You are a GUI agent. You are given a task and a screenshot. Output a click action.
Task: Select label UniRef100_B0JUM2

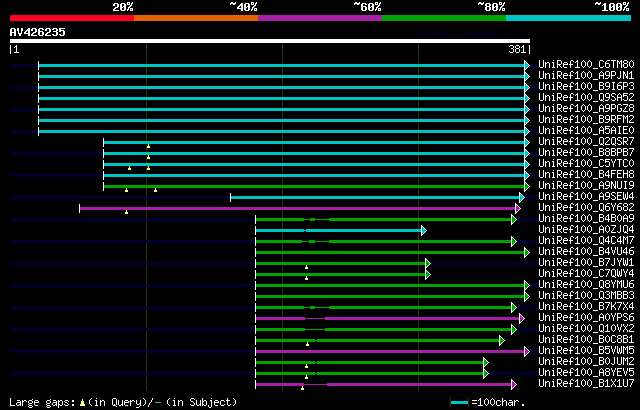point(586,361)
